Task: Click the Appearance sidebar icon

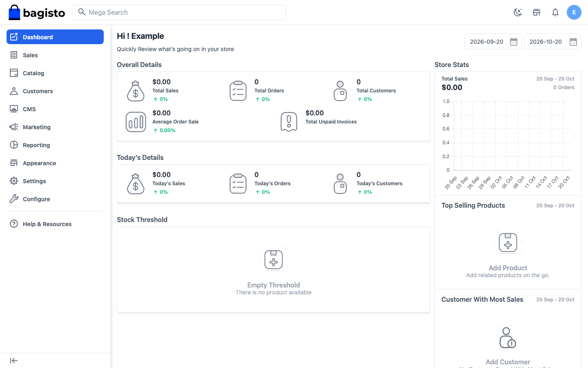Action: (14, 163)
